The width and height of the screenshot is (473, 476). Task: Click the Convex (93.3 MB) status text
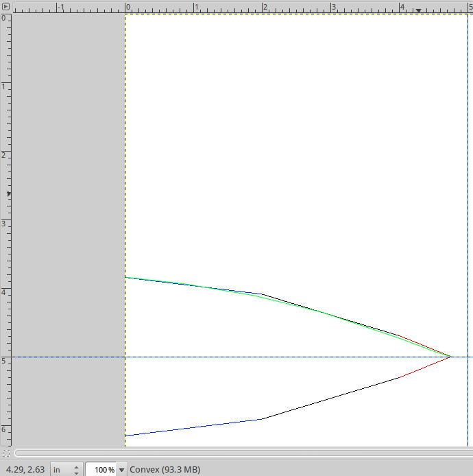[165, 470]
